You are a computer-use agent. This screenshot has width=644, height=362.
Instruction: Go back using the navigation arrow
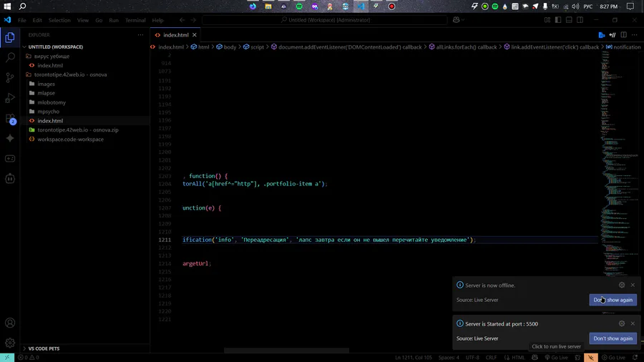coord(182,20)
